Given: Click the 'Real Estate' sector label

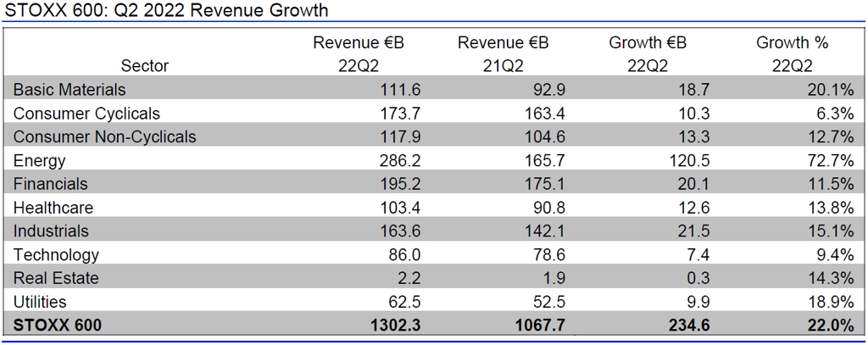Looking at the screenshot, I should 55,278.
